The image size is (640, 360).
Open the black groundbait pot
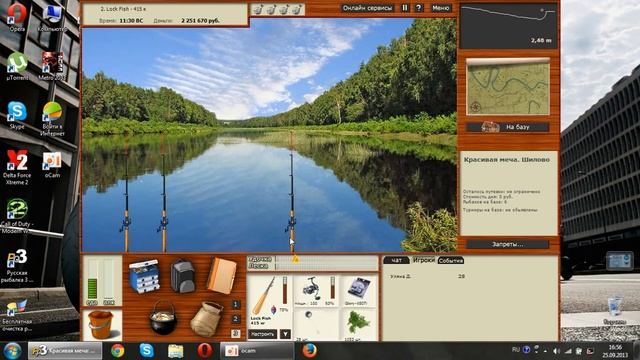click(163, 318)
